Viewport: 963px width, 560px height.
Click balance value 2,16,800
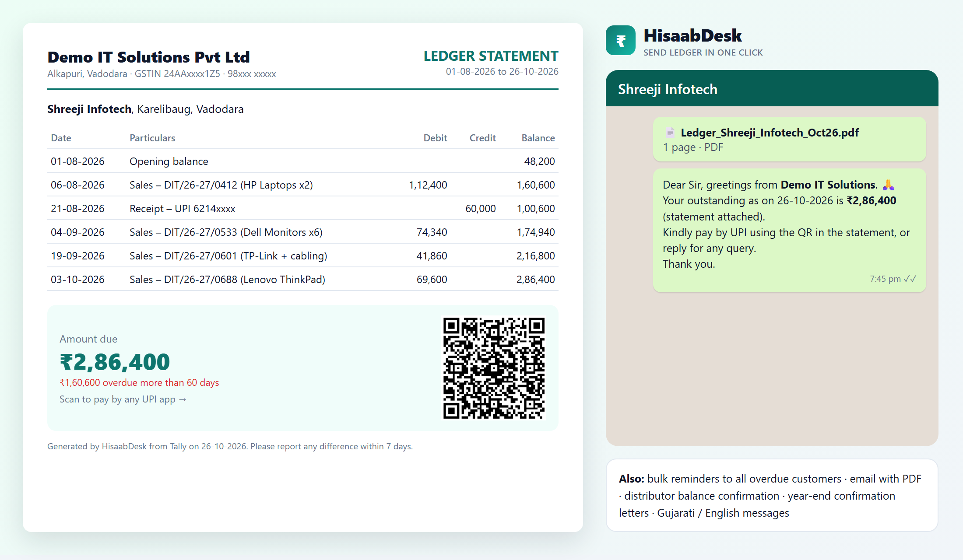coord(535,256)
